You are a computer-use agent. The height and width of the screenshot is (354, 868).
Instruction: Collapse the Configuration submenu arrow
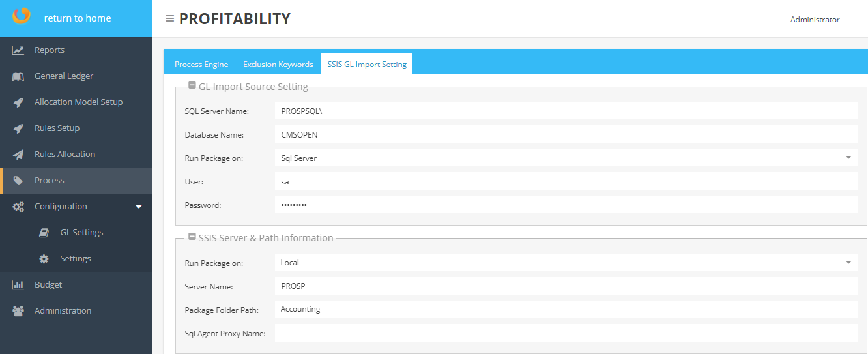(138, 207)
